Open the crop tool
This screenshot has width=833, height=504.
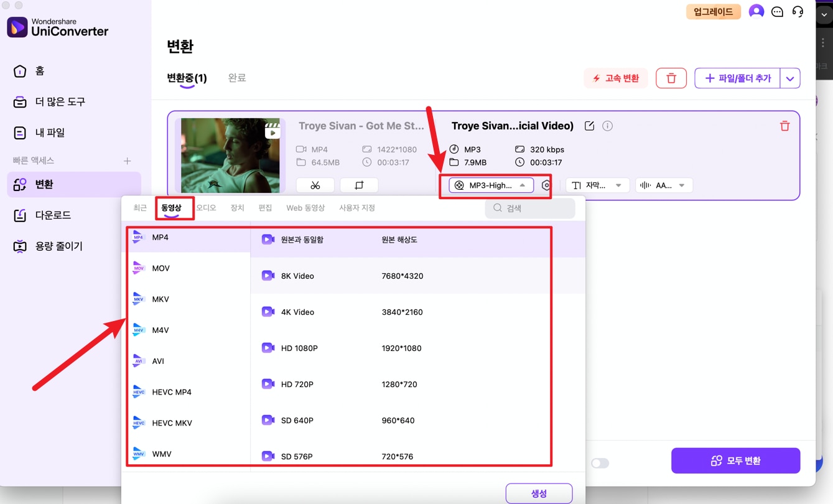tap(359, 185)
